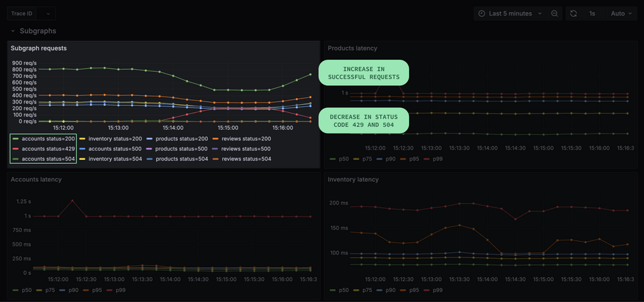Open the Auto refresh interval dropdown

[622, 13]
